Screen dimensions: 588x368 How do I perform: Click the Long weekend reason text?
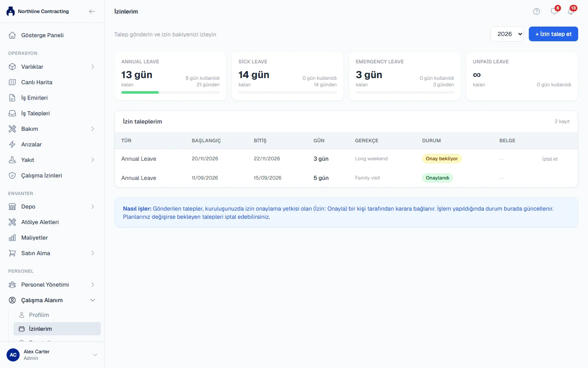tap(372, 159)
